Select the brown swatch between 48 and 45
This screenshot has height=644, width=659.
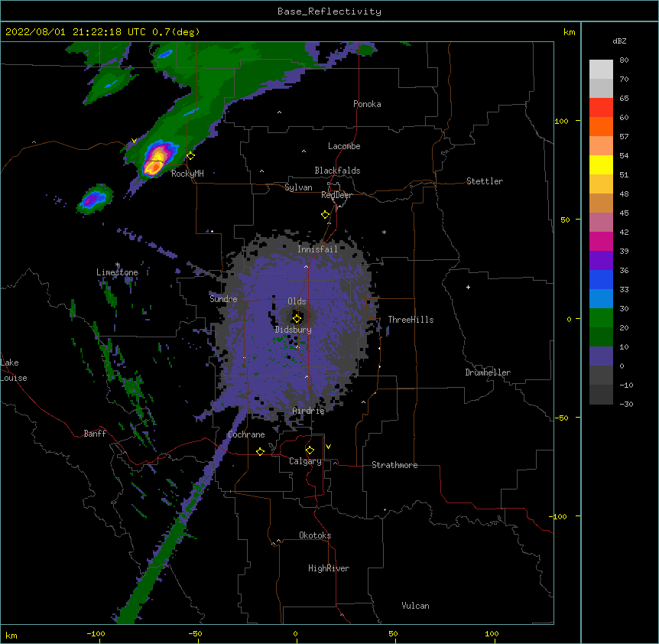pyautogui.click(x=601, y=203)
